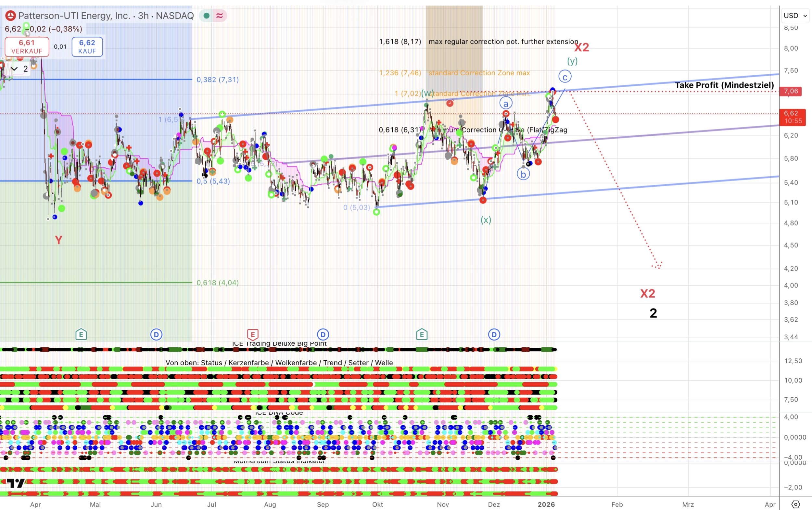The image size is (812, 510).
Task: Select the circled c wave label
Action: point(565,77)
